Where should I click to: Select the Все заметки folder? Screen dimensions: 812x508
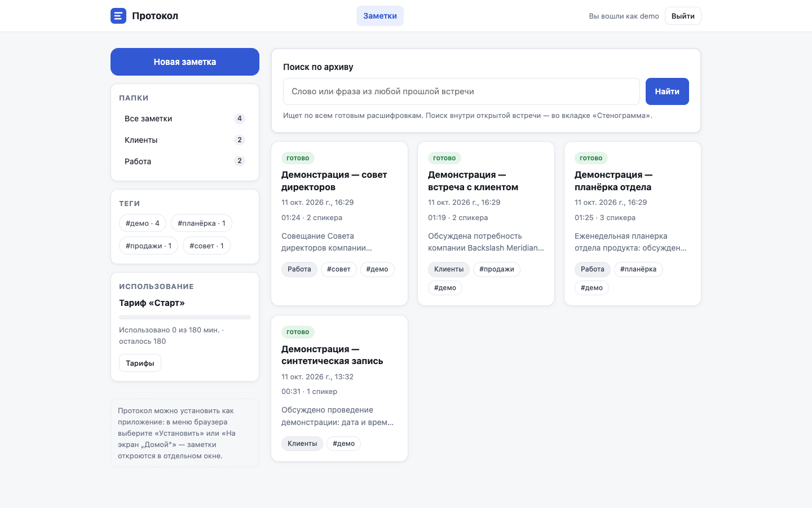185,119
